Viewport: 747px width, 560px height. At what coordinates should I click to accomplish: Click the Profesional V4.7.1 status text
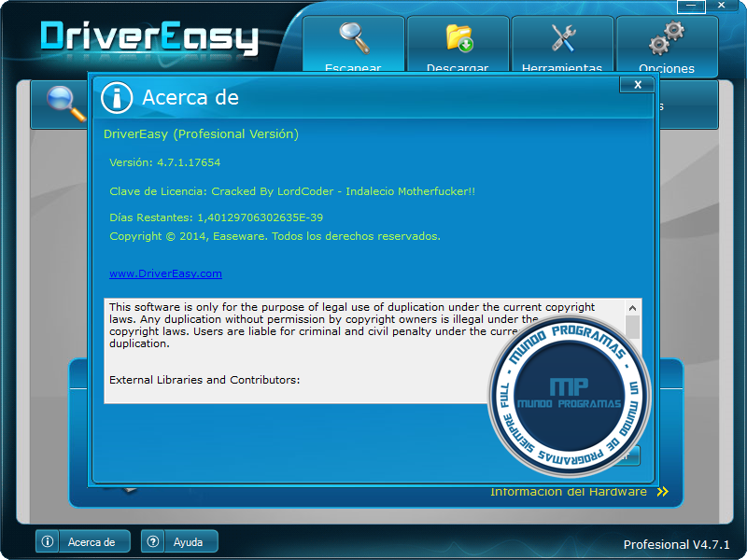(676, 544)
